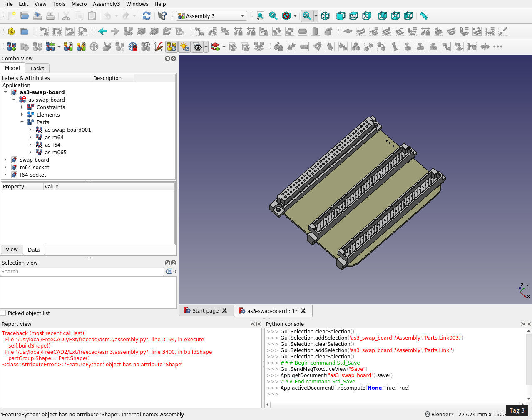Click the teal back arrow navigation icon

click(102, 31)
